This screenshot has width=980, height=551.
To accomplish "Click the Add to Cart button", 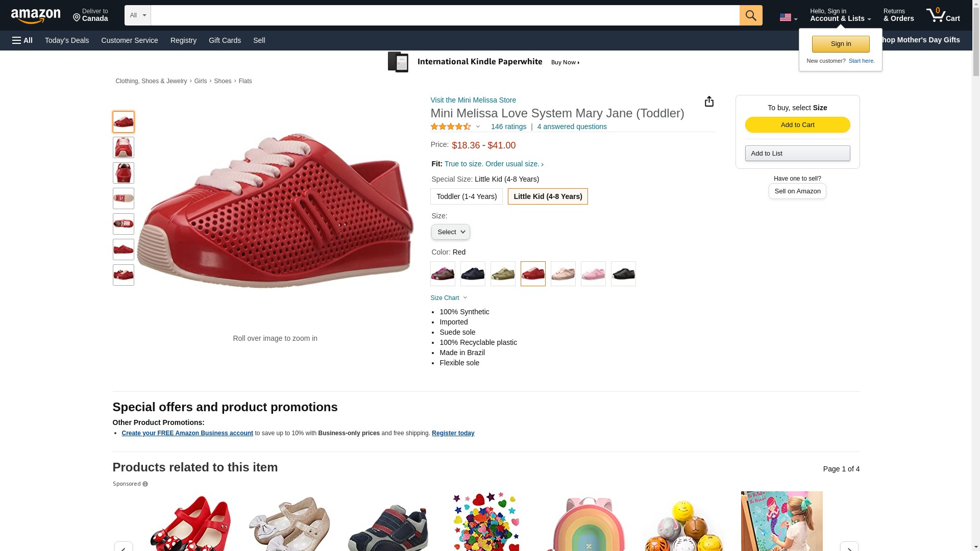I will [x=797, y=125].
